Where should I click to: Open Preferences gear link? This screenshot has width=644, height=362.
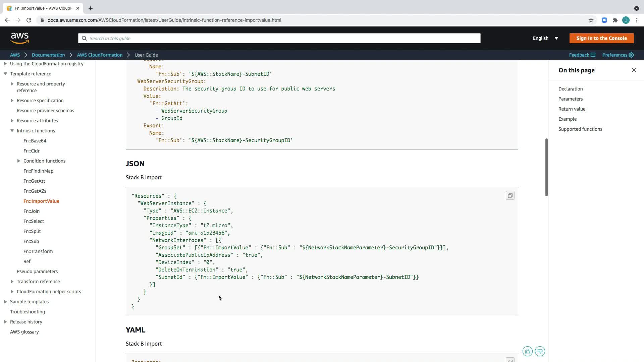(x=618, y=55)
